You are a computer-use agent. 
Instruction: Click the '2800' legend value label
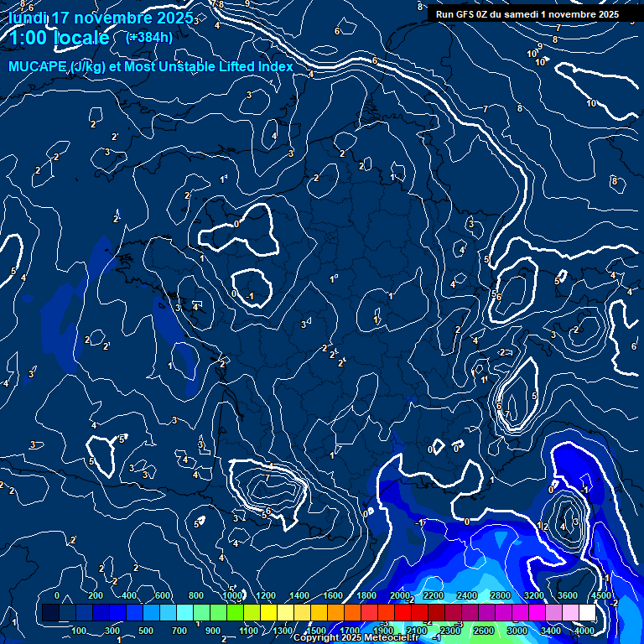(x=501, y=595)
